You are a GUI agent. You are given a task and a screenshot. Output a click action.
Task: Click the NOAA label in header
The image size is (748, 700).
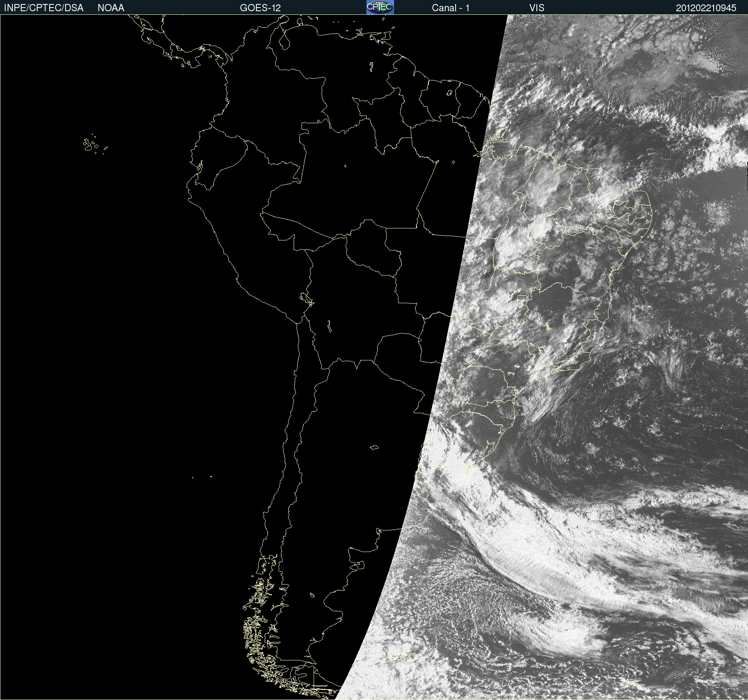[x=111, y=8]
